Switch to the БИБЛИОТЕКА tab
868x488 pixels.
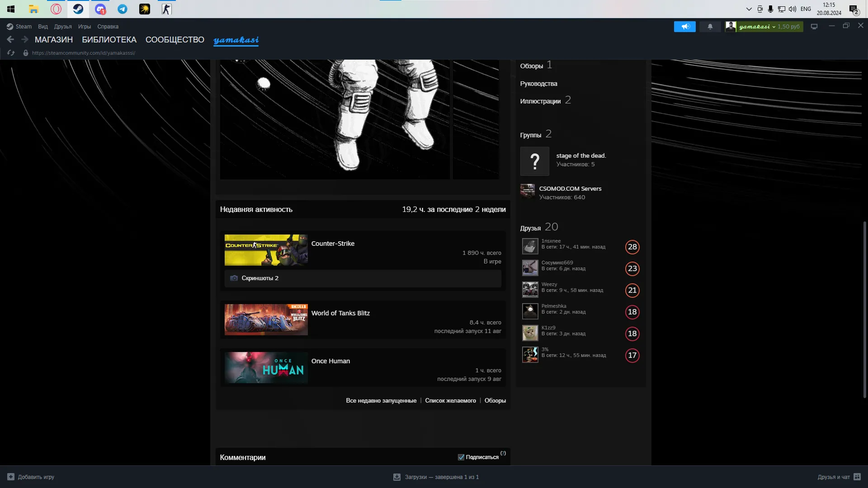tap(109, 40)
